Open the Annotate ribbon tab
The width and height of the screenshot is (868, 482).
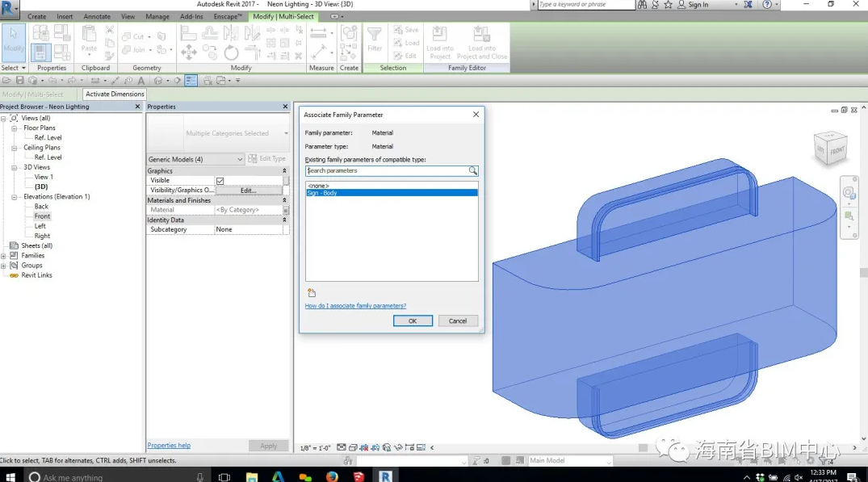click(97, 16)
